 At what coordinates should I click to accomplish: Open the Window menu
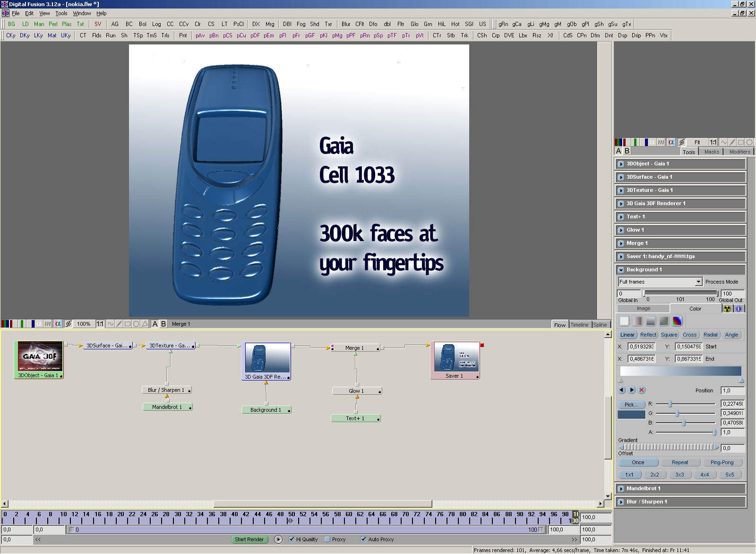pos(82,13)
